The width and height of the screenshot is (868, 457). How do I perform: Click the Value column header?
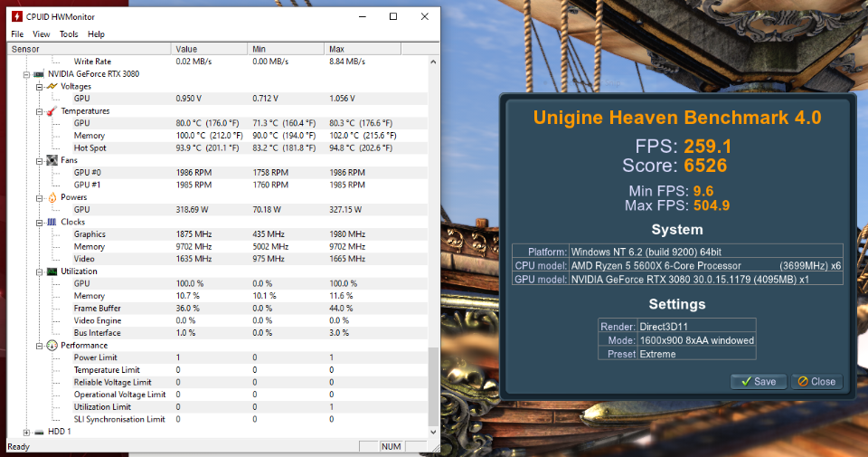(209, 49)
